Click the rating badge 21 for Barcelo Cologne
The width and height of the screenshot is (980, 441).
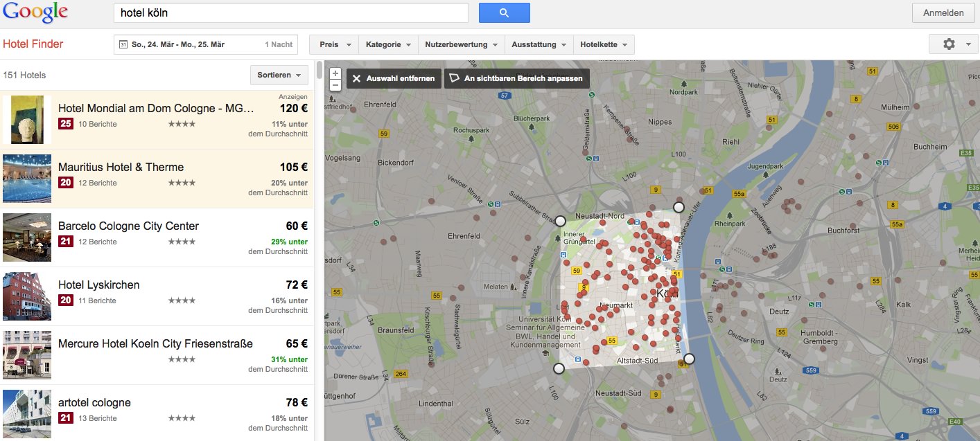coord(65,242)
